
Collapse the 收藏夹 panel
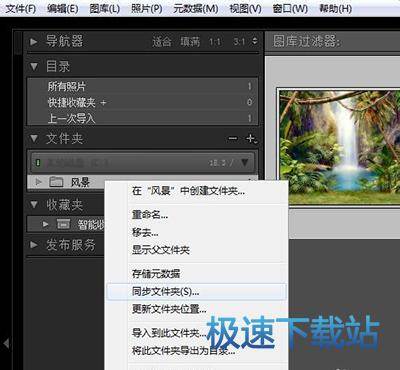pos(34,204)
